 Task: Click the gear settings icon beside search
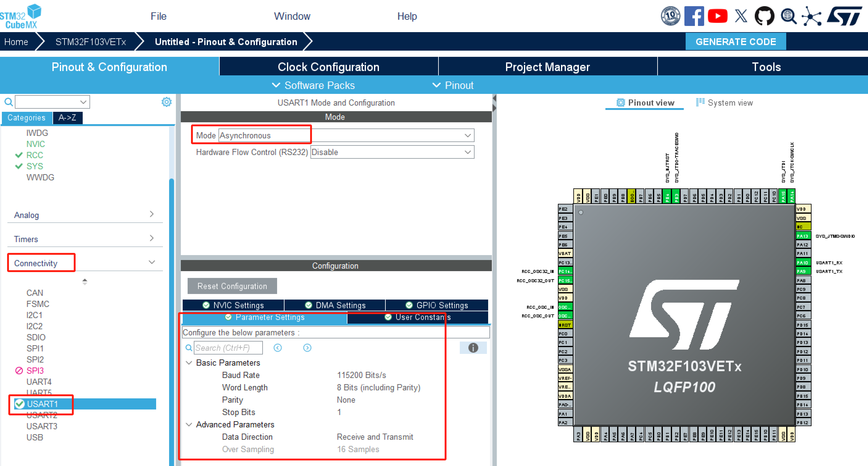[166, 102]
